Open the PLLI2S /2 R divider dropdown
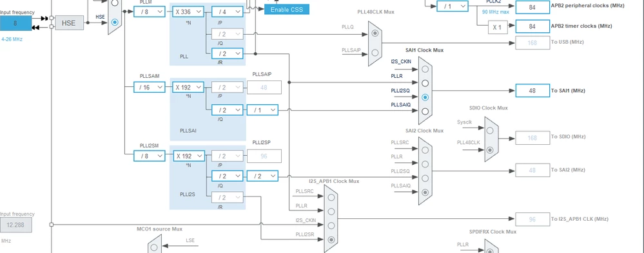The width and height of the screenshot is (644, 253). pos(228,197)
